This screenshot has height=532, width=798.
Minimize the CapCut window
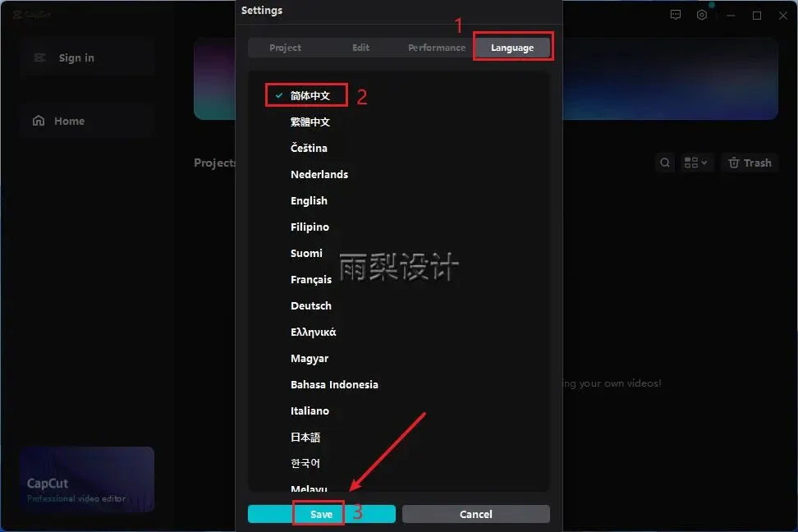[x=731, y=16]
